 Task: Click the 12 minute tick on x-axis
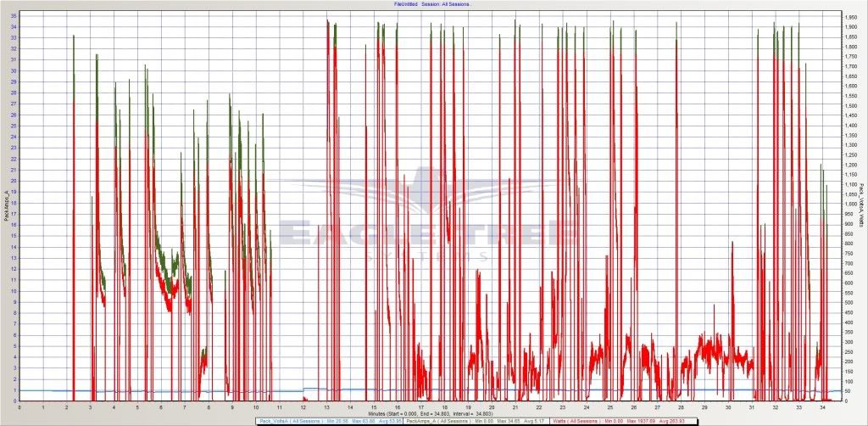pyautogui.click(x=303, y=406)
